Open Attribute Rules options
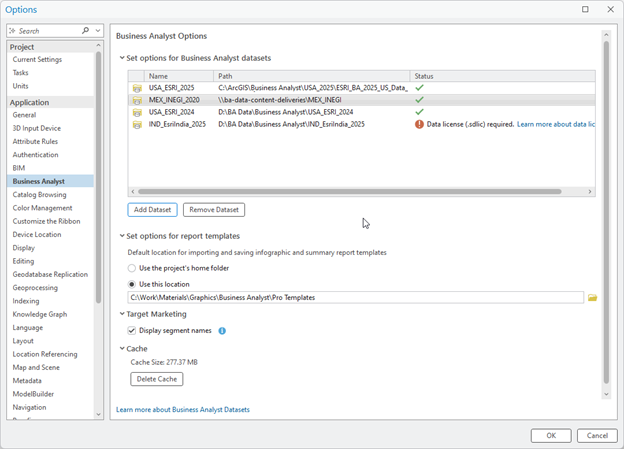 coord(35,141)
